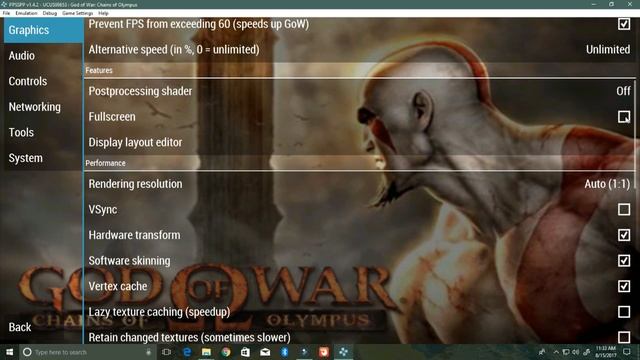Click the PPSSPP icon on the taskbar
The height and width of the screenshot is (360, 640).
tap(344, 352)
